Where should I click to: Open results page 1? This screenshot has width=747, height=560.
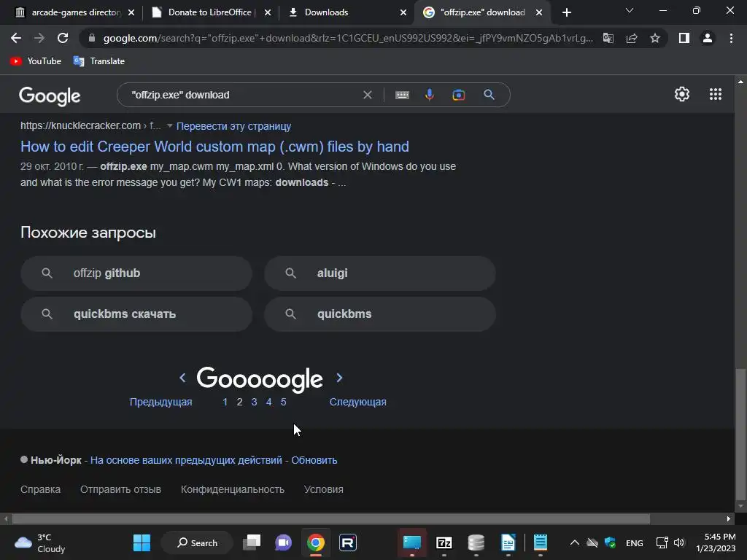point(225,402)
